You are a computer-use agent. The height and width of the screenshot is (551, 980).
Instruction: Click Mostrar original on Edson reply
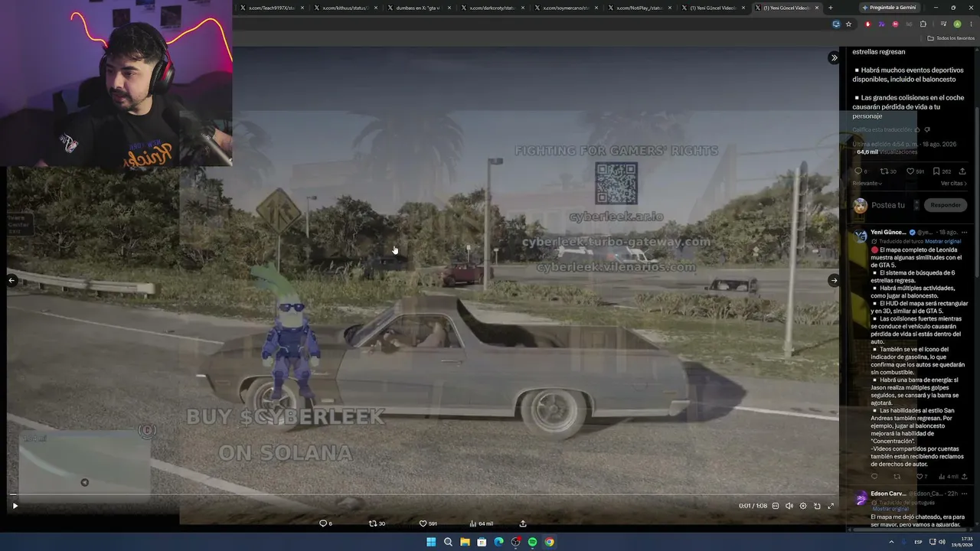pyautogui.click(x=890, y=509)
